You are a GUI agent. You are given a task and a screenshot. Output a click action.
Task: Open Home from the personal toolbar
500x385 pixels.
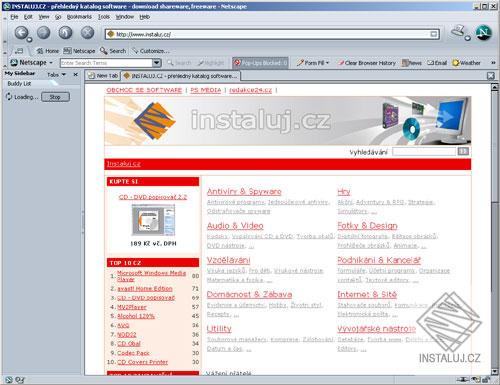coord(48,51)
